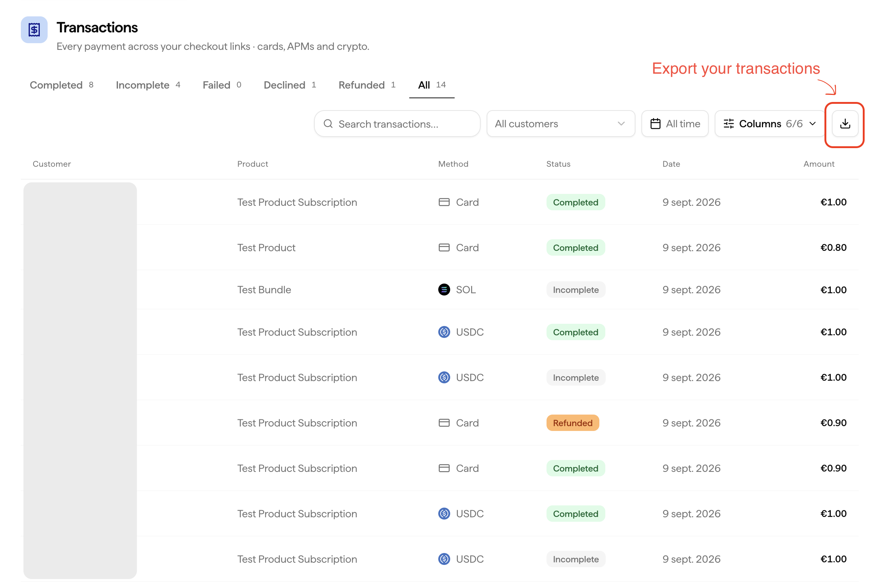Switch to the Refunded tab

366,85
